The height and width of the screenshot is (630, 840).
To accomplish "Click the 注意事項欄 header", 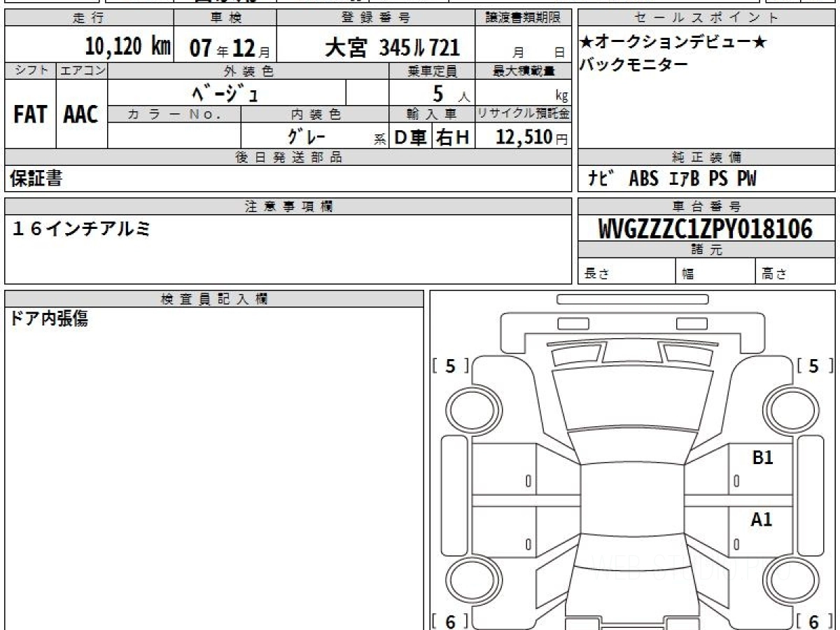I will pyautogui.click(x=288, y=206).
